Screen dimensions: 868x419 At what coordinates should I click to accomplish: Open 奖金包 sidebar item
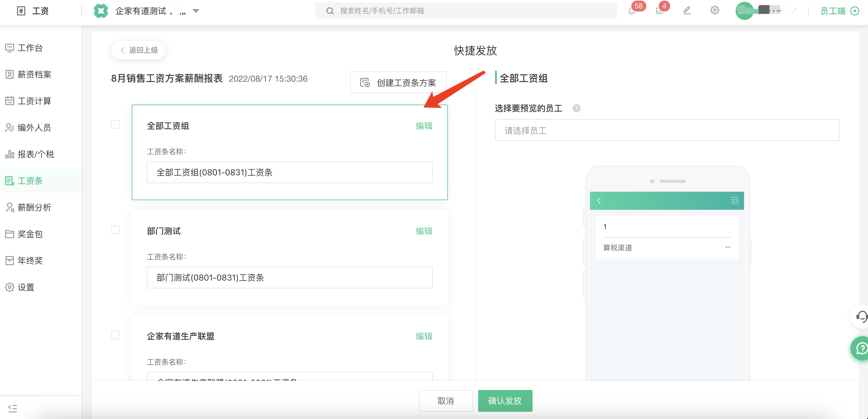pos(40,234)
